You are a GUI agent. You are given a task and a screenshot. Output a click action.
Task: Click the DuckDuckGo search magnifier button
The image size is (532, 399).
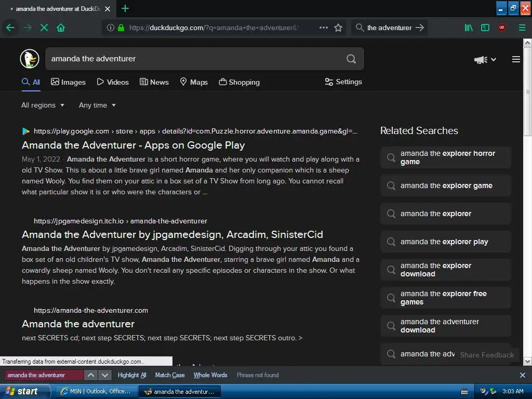tap(351, 59)
